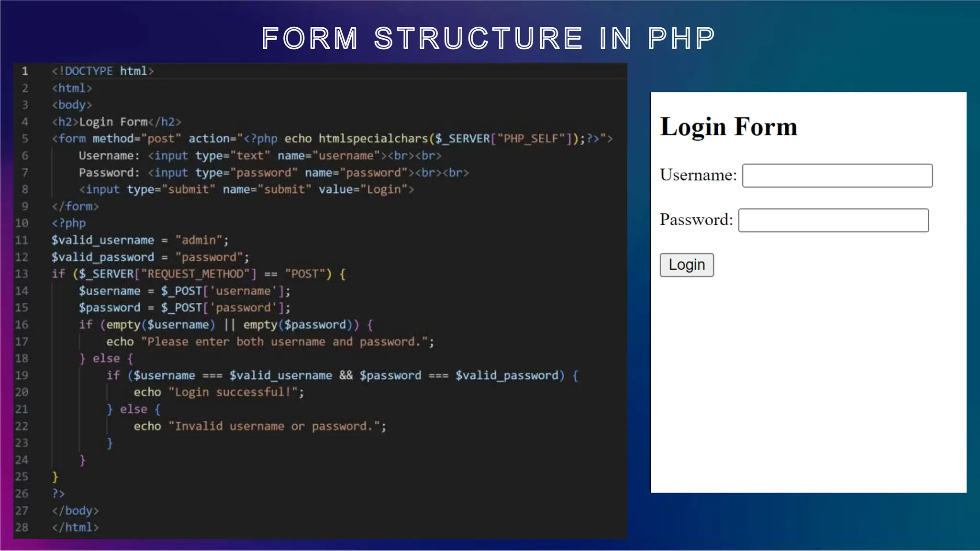980x551 pixels.
Task: Click the 'Login successful!' echo line
Action: click(x=219, y=392)
